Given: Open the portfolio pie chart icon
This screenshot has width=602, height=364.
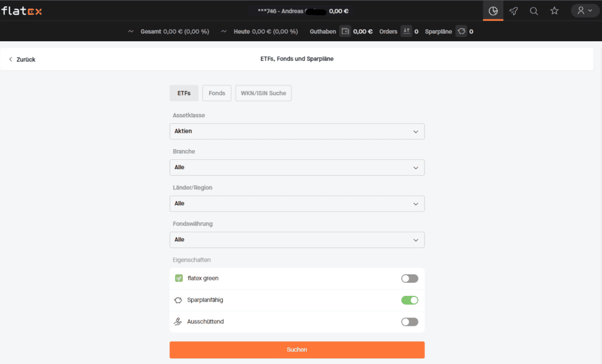Looking at the screenshot, I should click(493, 11).
